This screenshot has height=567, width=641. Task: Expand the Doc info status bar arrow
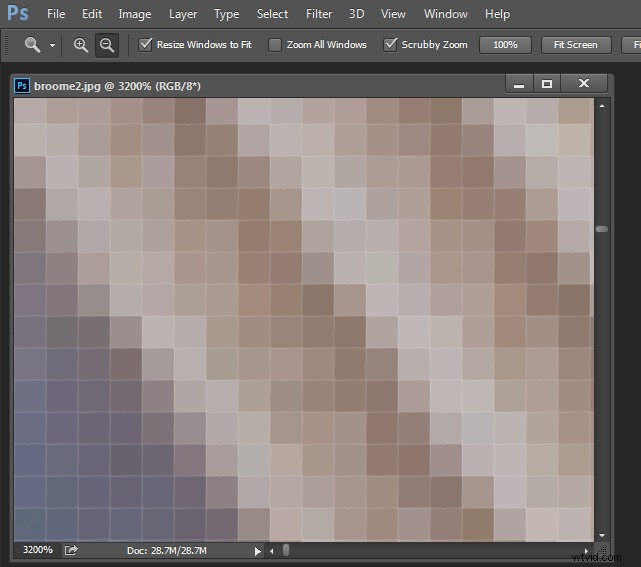tap(257, 551)
